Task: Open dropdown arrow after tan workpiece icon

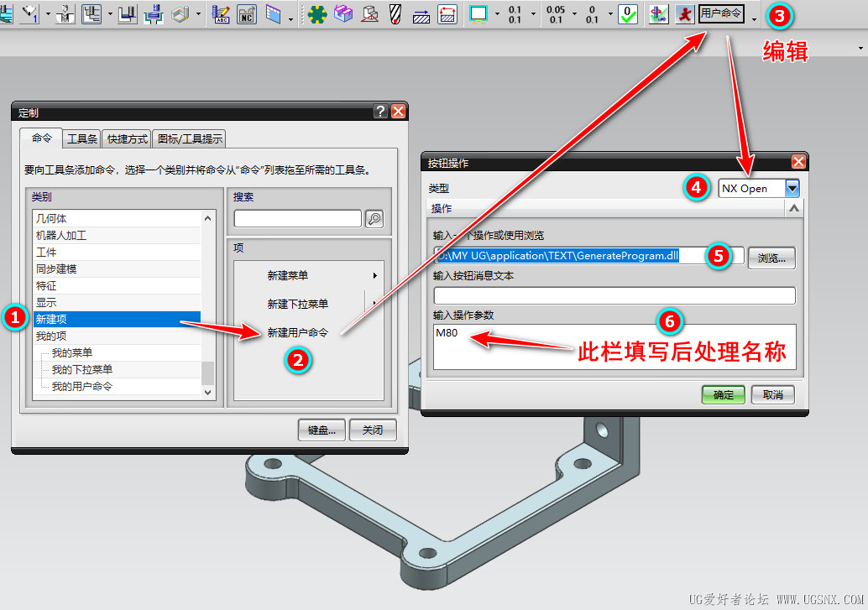Action: pos(198,13)
